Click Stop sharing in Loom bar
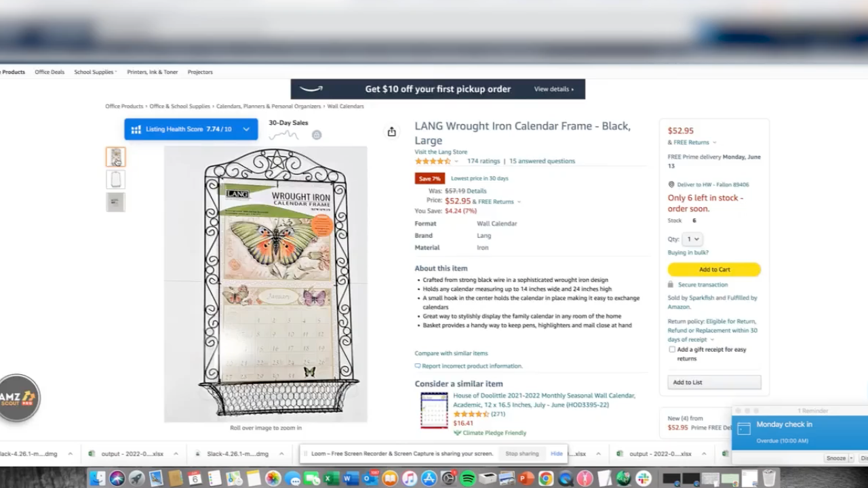868x488 pixels. [x=522, y=453]
